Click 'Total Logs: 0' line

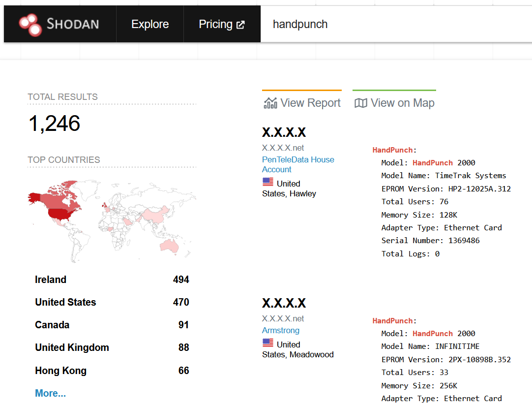(410, 254)
